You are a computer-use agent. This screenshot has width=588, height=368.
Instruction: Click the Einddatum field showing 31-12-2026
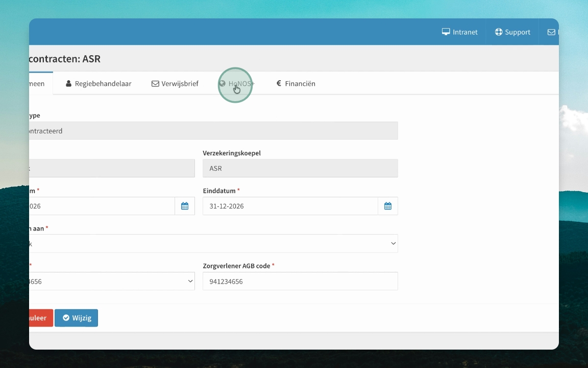pos(290,206)
